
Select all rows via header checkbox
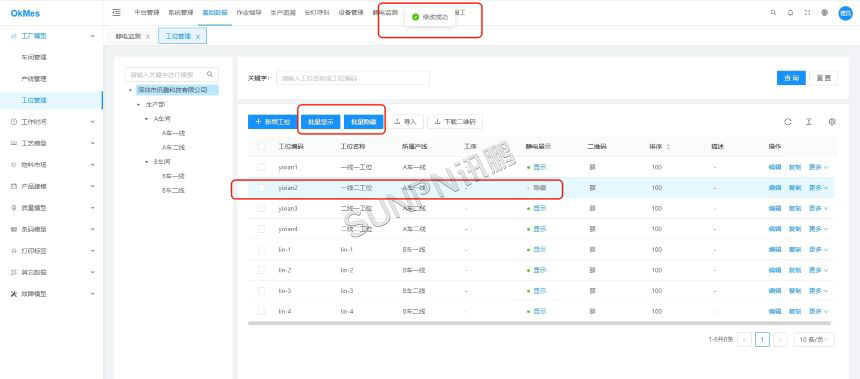tap(261, 146)
